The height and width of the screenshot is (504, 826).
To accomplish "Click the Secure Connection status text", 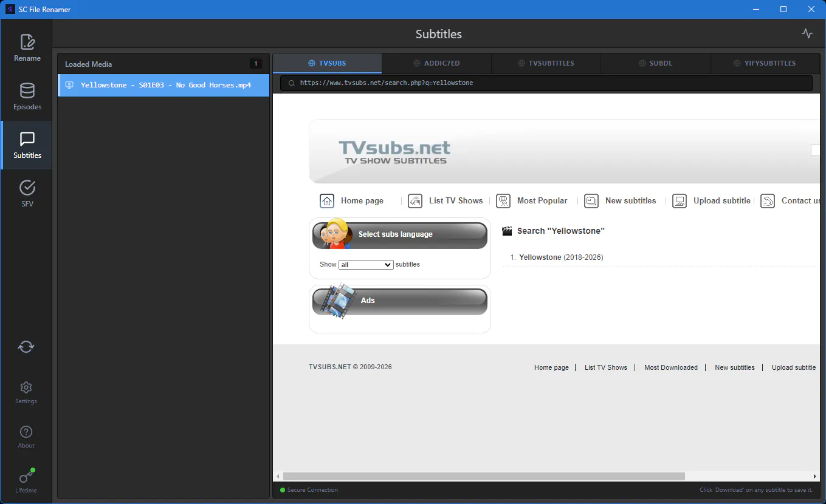I will click(x=312, y=490).
